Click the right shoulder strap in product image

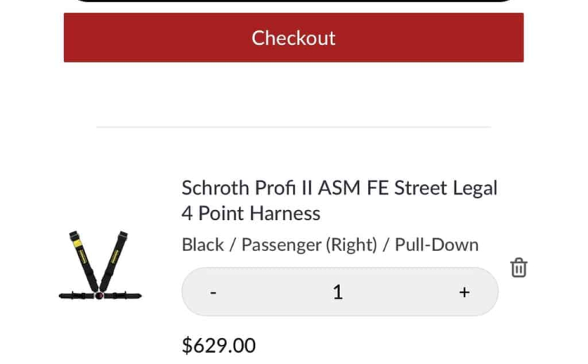click(119, 253)
